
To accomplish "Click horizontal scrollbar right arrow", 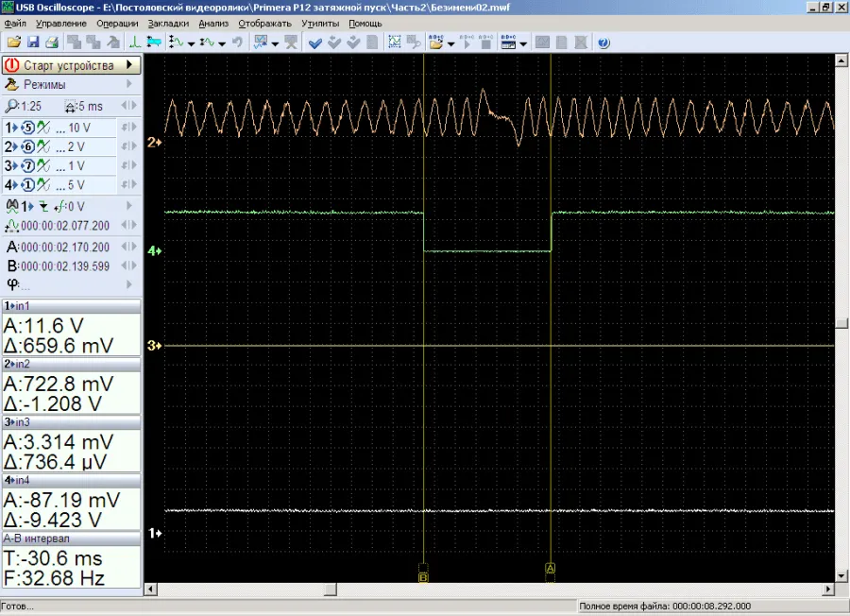I will click(828, 589).
